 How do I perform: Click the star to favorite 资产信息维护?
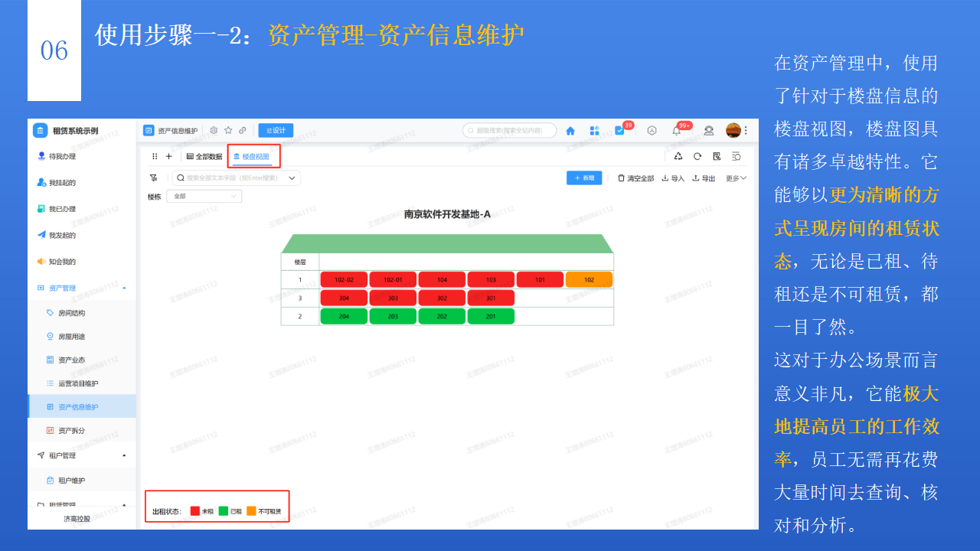click(x=228, y=130)
